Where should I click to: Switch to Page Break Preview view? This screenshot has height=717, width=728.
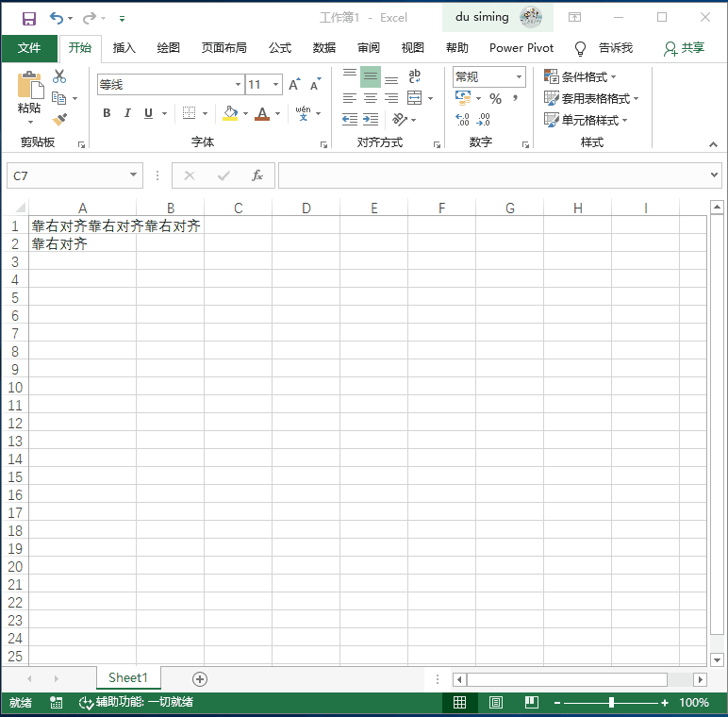click(x=532, y=703)
